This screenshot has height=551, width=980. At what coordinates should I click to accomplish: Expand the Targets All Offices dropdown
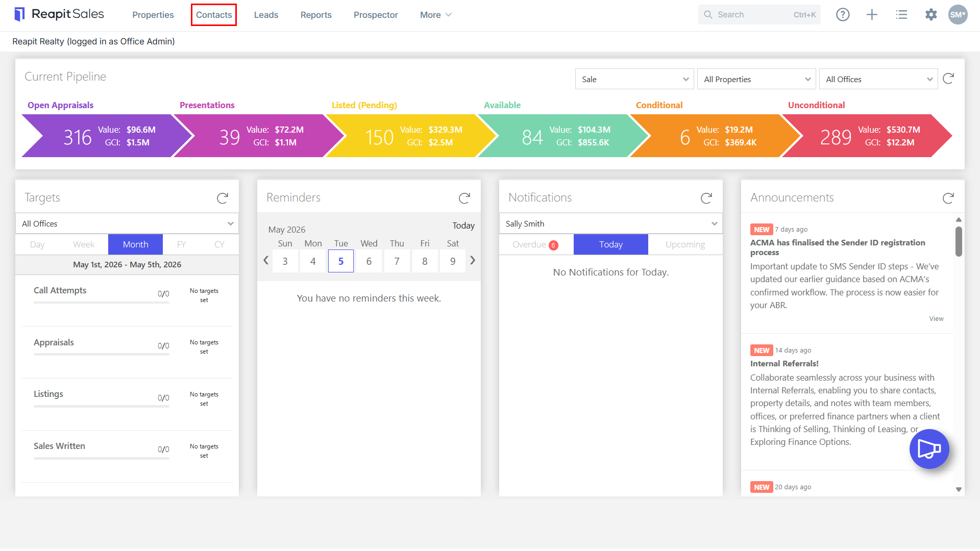[127, 223]
